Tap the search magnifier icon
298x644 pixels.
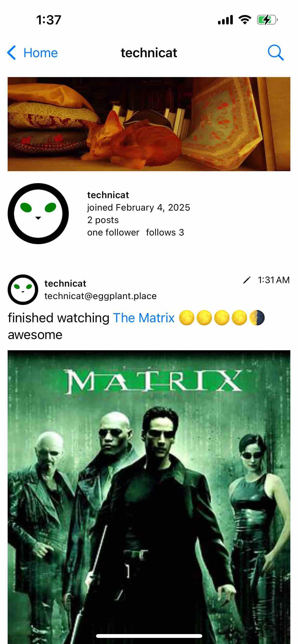(276, 53)
